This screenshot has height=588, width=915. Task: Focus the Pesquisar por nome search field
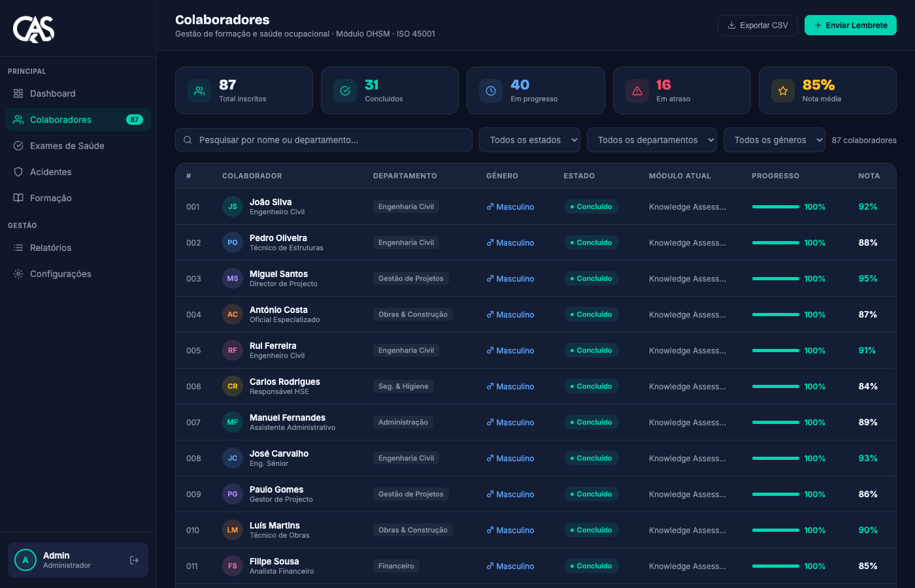click(324, 140)
